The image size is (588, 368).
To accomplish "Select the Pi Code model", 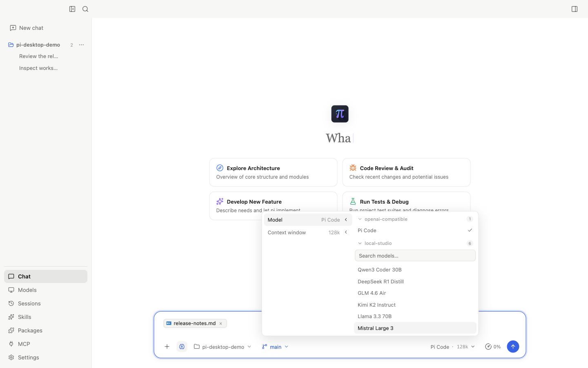I will coord(415,231).
